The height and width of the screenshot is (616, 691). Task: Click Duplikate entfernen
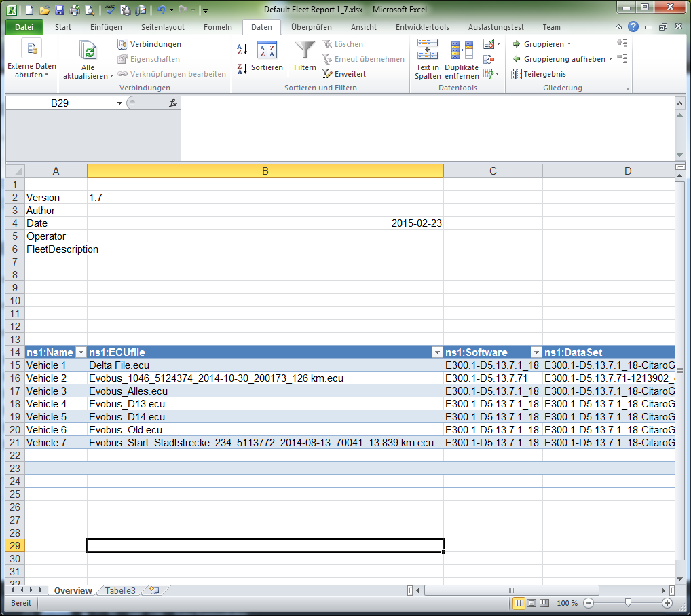[462, 59]
